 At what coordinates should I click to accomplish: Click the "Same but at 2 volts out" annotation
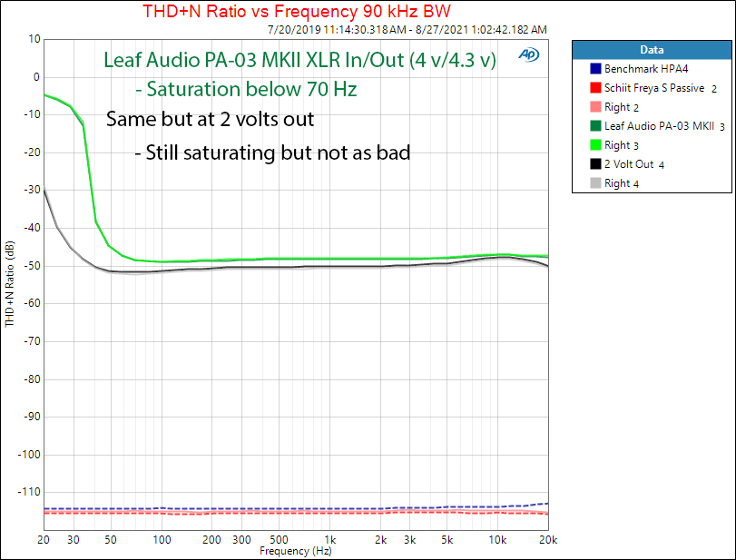click(x=210, y=119)
